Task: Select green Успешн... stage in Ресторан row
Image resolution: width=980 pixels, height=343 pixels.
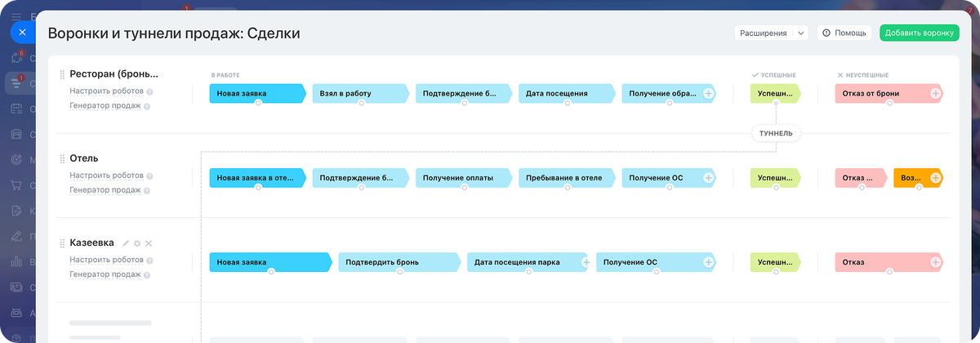Action: click(776, 93)
